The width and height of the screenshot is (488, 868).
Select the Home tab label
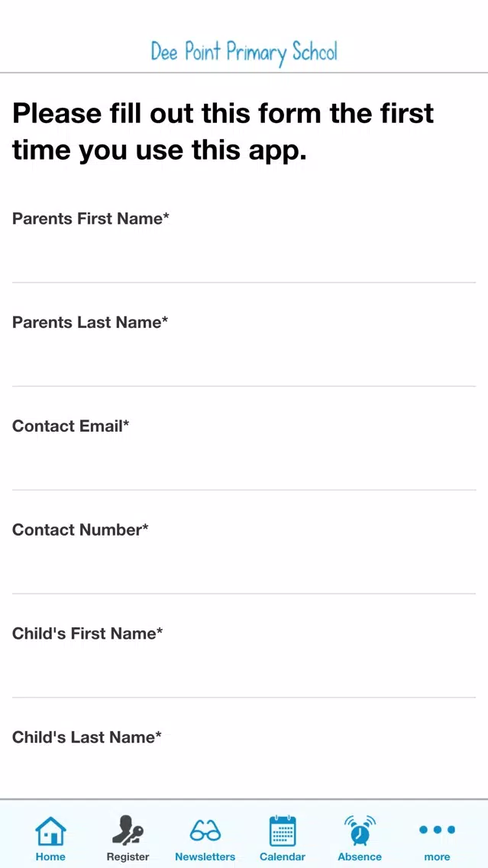click(x=50, y=857)
